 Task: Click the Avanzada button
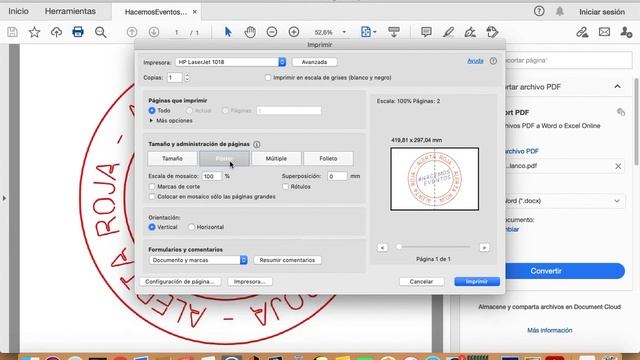tap(314, 62)
